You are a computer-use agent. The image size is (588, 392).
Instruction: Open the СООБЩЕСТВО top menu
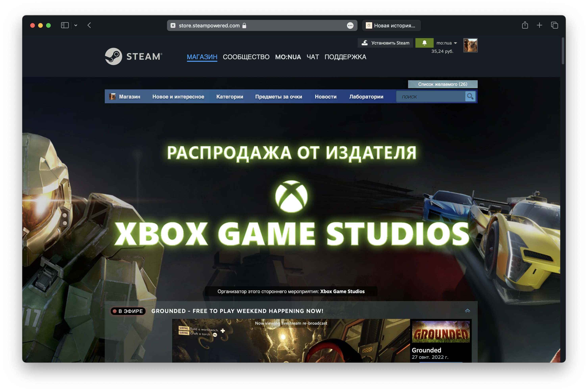246,57
